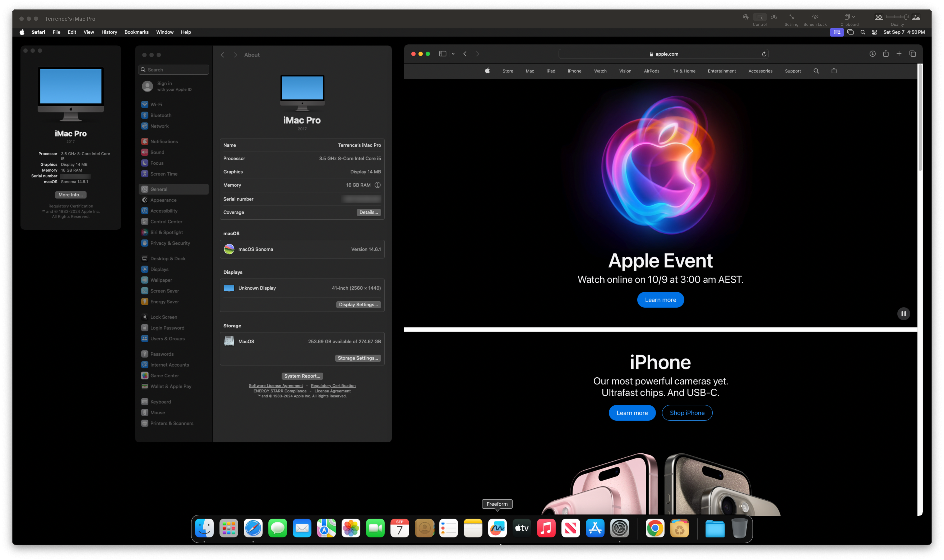Open Control Center in the menu bar
This screenshot has width=944, height=560.
click(874, 32)
